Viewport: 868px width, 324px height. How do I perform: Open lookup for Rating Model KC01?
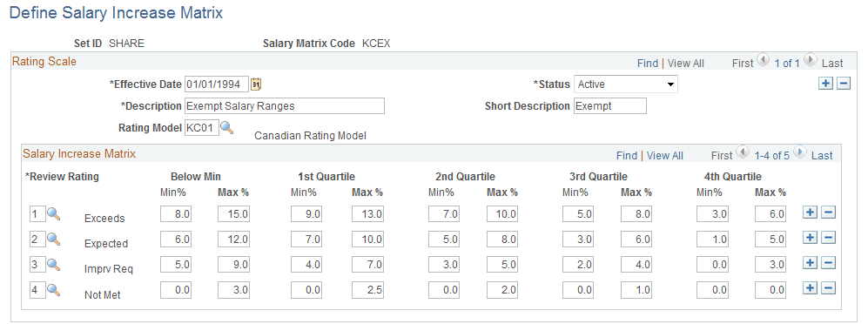tap(227, 128)
